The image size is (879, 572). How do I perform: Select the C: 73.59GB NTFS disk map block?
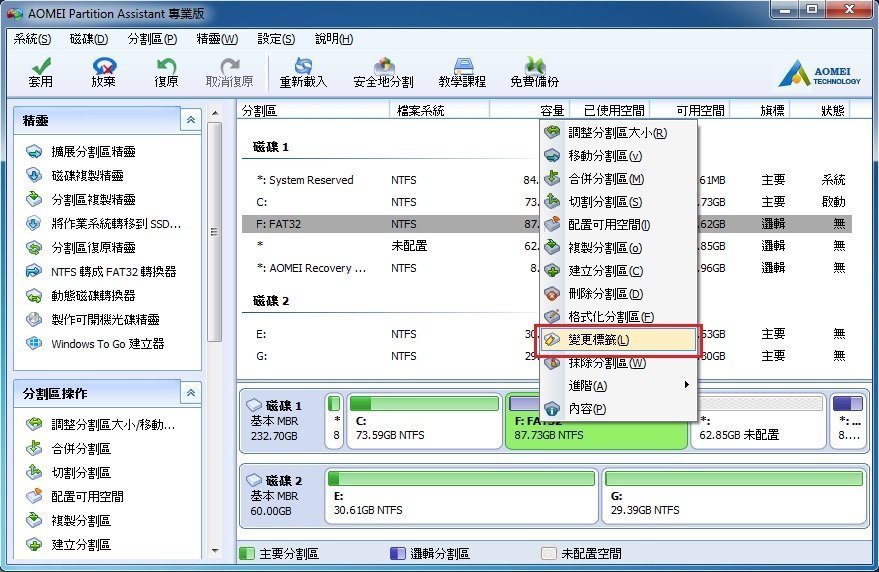tap(424, 421)
